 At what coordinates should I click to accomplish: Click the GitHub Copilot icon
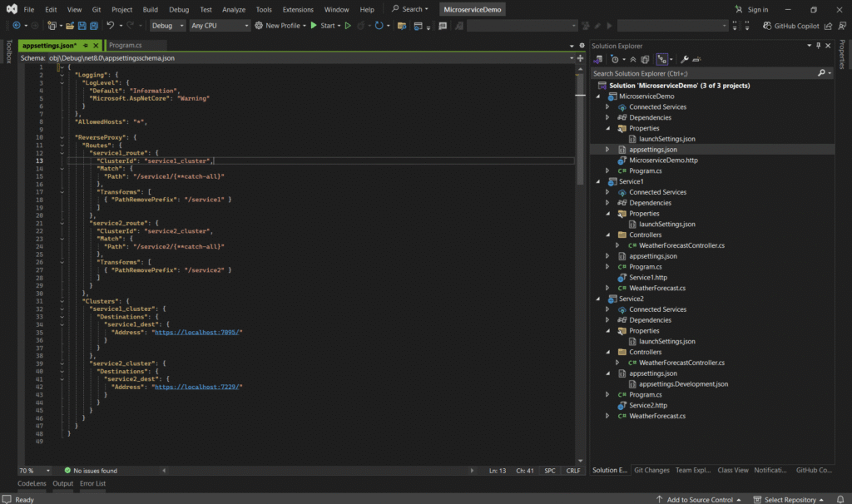766,26
